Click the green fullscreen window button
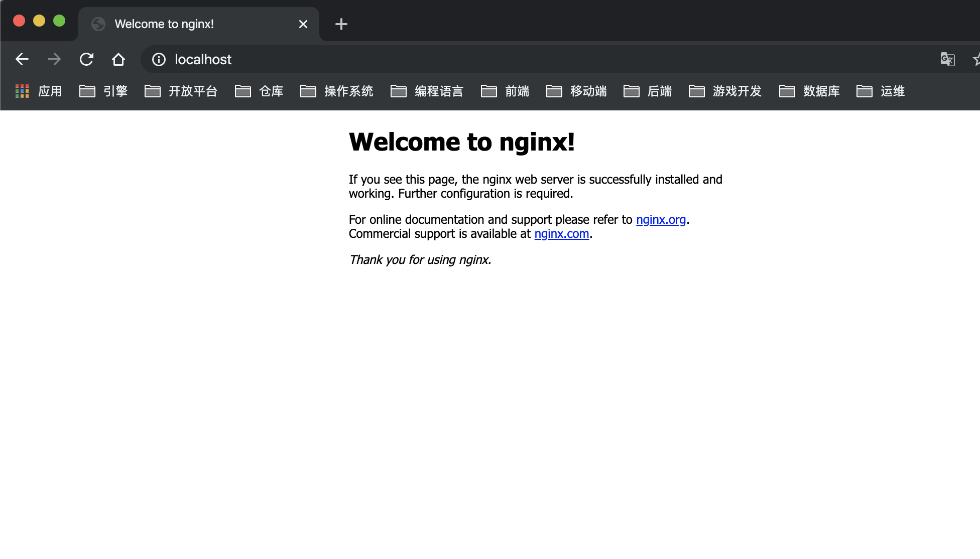 (59, 21)
